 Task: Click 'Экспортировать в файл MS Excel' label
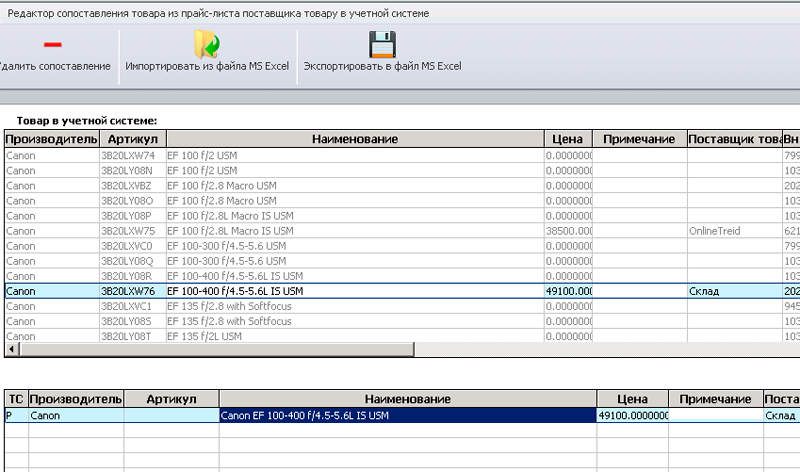[x=382, y=66]
